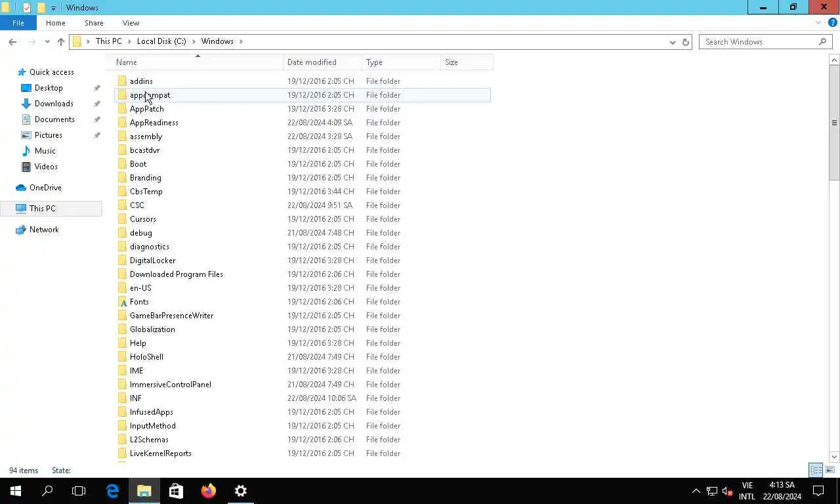Click Local Disk (C:) breadcrumb

point(161,41)
